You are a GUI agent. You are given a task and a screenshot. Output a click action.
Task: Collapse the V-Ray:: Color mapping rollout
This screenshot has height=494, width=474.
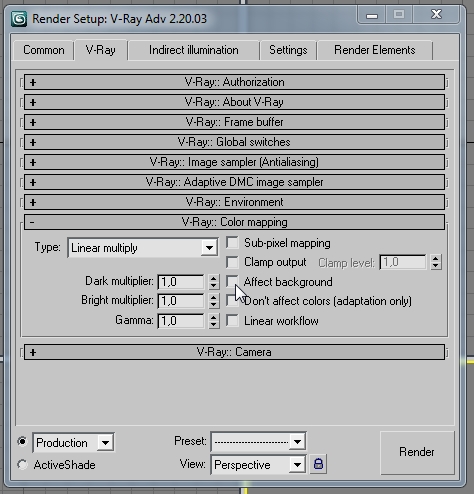click(234, 222)
